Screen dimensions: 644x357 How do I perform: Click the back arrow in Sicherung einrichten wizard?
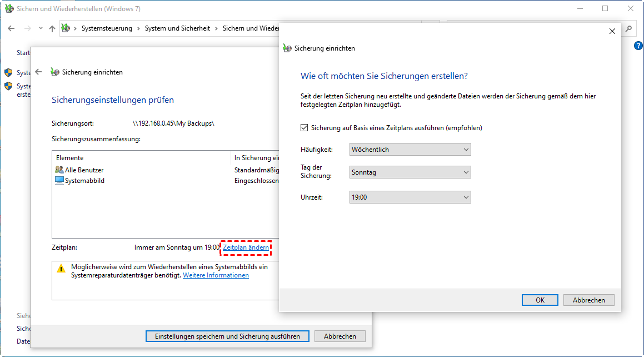(x=38, y=72)
